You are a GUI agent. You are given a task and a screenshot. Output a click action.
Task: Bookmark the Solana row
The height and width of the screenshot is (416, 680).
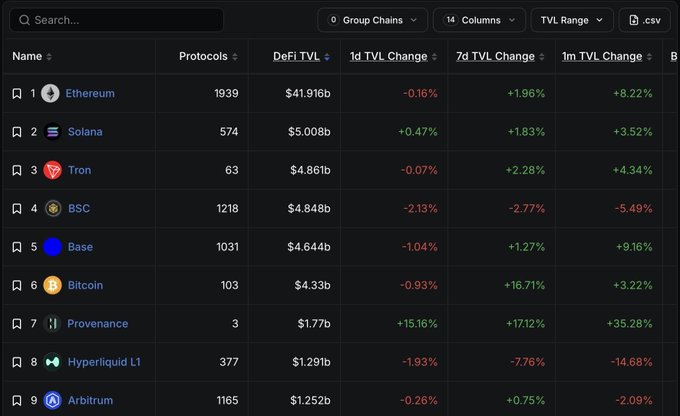17,132
